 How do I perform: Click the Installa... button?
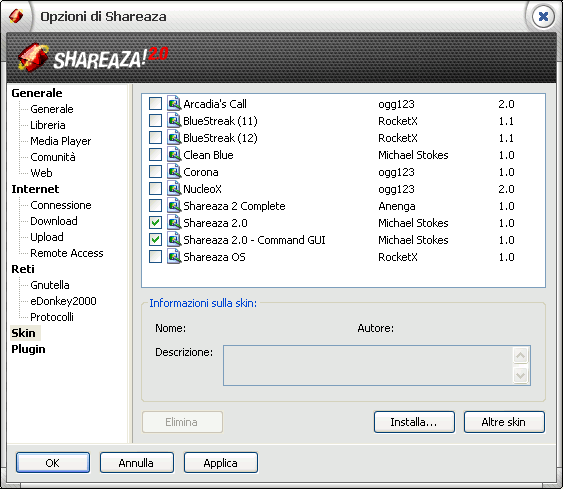414,422
